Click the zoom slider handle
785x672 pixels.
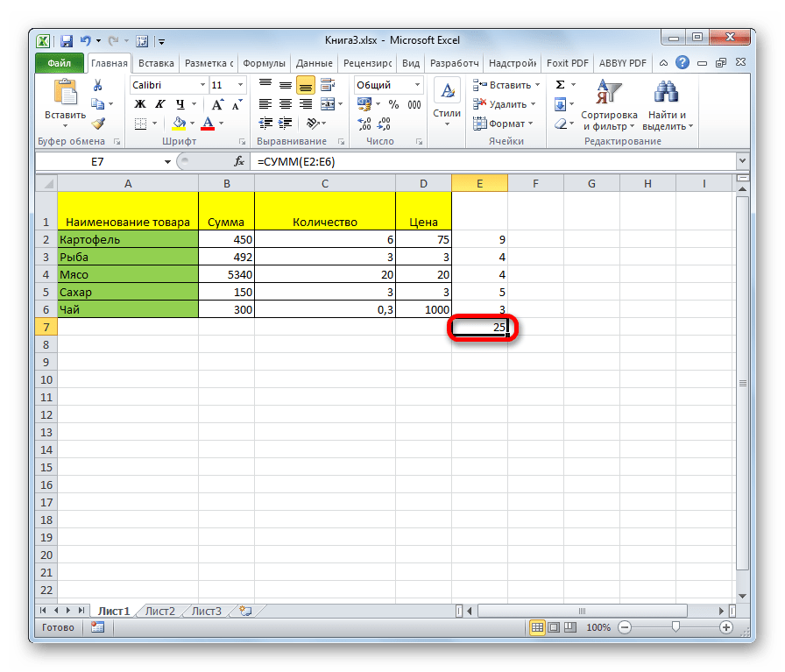[675, 627]
